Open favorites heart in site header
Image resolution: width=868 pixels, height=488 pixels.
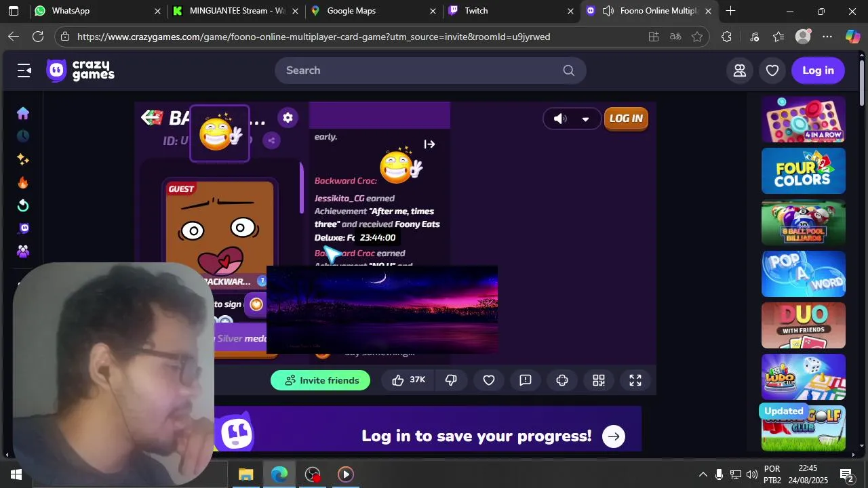(772, 70)
